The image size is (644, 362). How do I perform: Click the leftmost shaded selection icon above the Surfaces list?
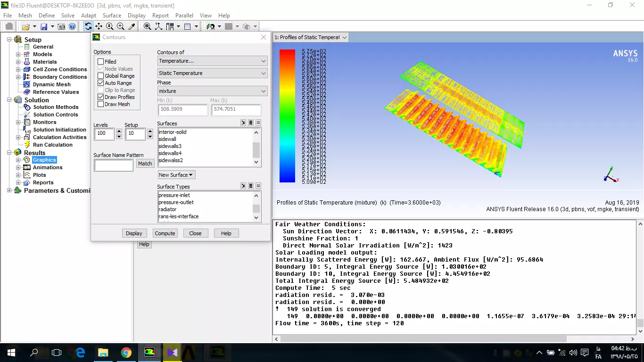tap(243, 123)
